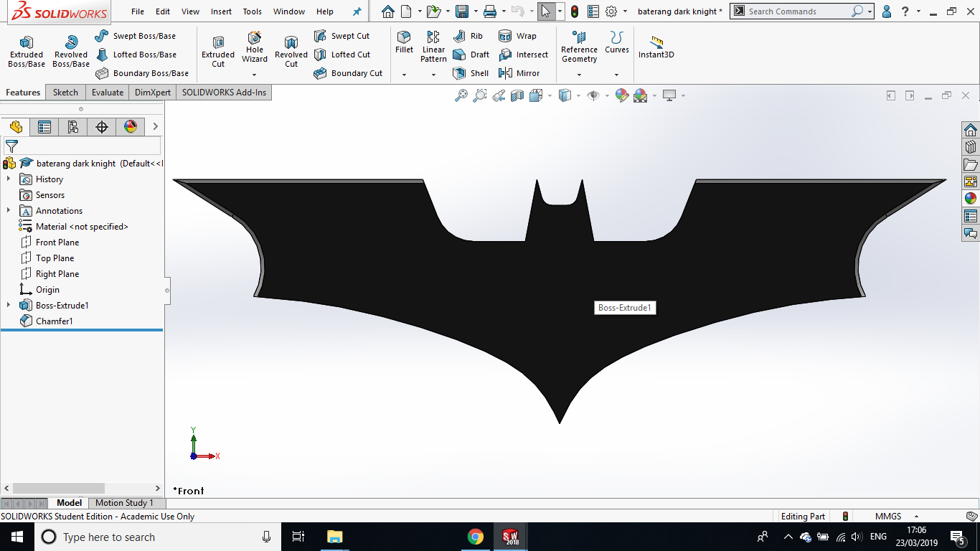Launch the Linear Pattern tool
Screen dimensions: 980x551
(433, 47)
